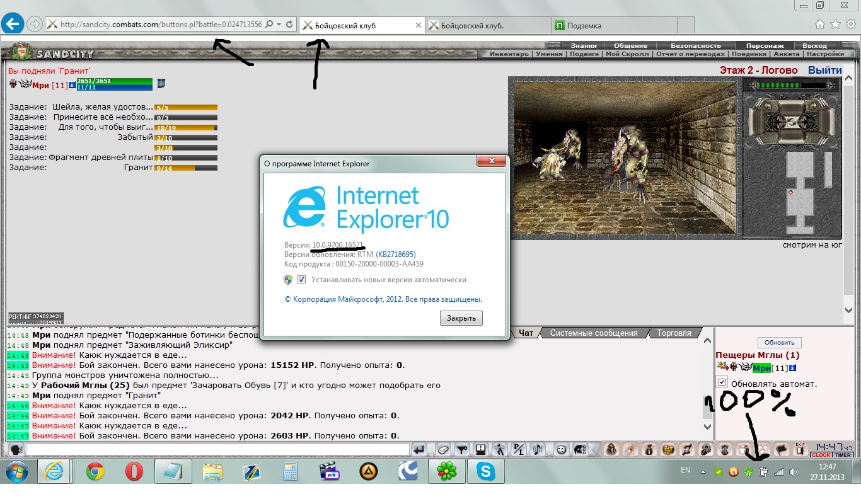Image resolution: width=861 pixels, height=504 pixels.
Task: Reload the page with the address bar refresh icon
Action: (x=289, y=25)
